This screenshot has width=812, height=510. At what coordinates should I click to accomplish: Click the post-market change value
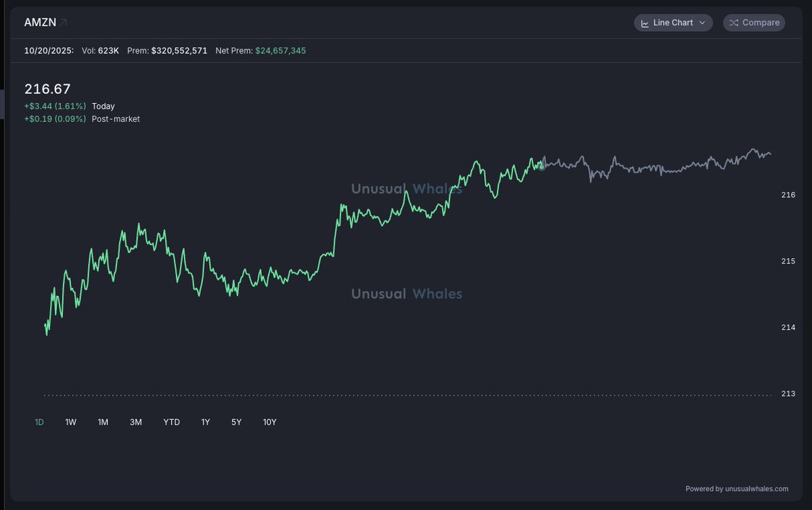tap(55, 119)
